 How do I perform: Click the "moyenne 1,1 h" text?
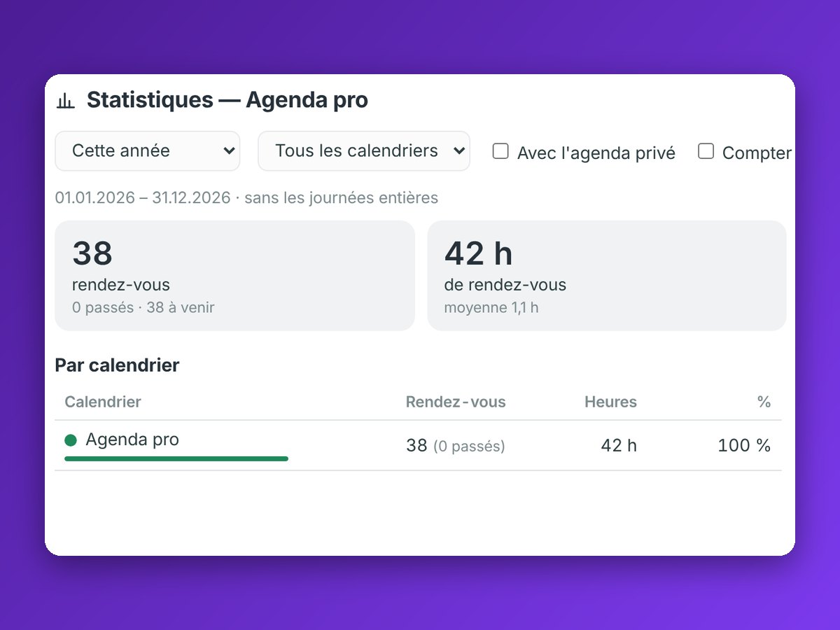click(491, 307)
